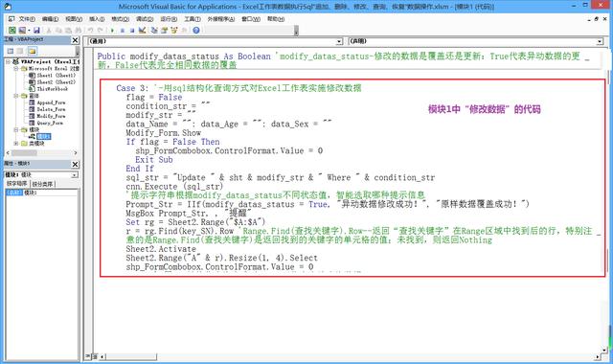Open the 帮助(H) menu
The width and height of the screenshot is (613, 364).
pyautogui.click(x=276, y=19)
